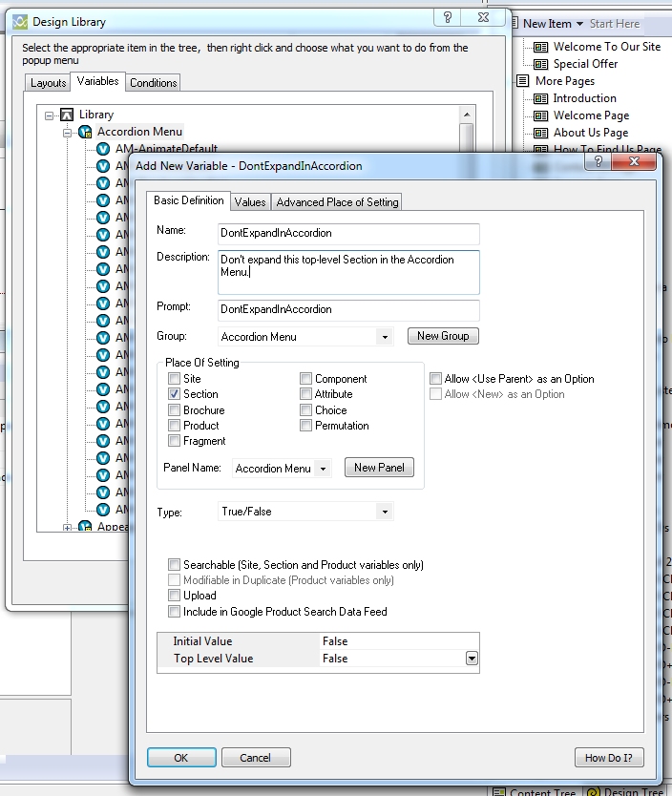Click the page icon beside About Us Page
672x796 pixels.
pos(540,133)
